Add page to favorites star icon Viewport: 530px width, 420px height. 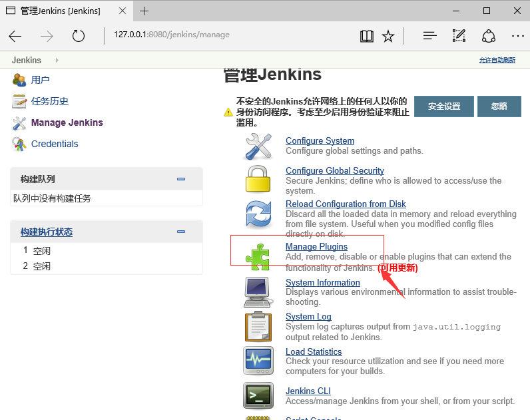[x=388, y=36]
